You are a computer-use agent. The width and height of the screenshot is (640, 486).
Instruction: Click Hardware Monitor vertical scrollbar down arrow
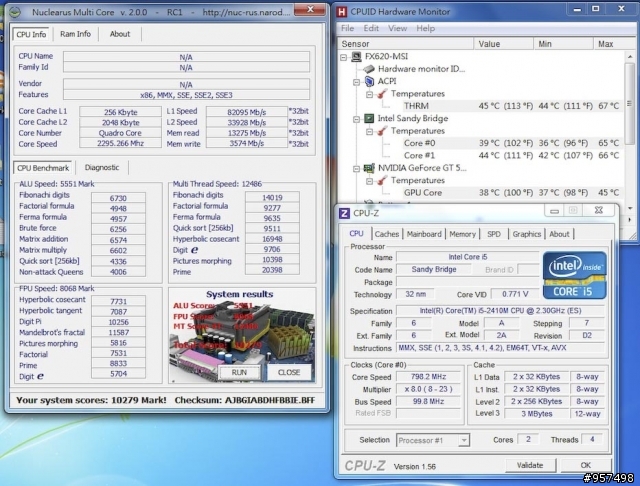630,208
